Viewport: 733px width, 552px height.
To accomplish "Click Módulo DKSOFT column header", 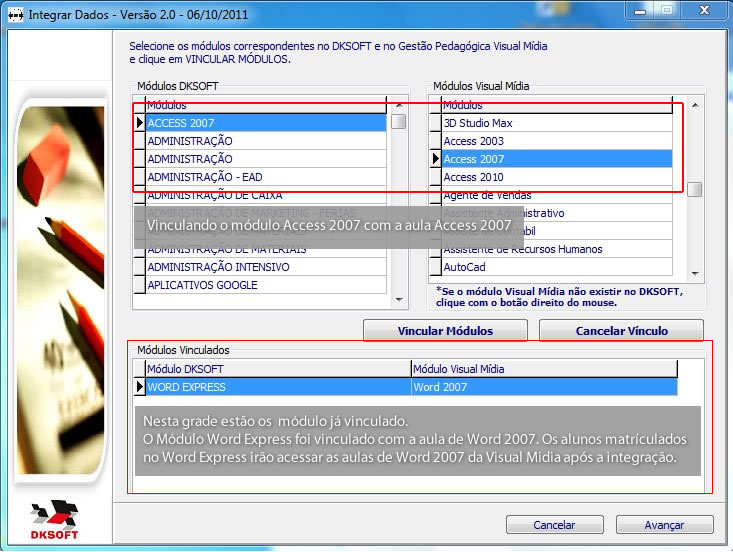I will (x=278, y=369).
